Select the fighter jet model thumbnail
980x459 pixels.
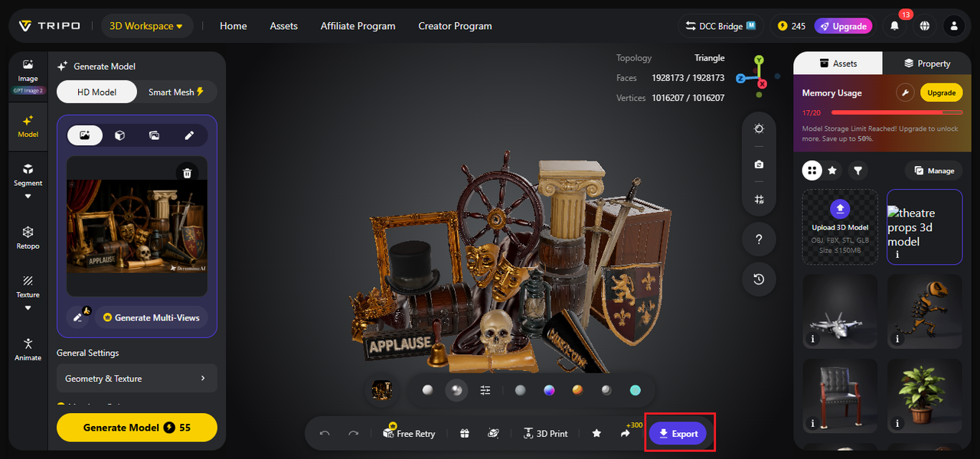(x=840, y=312)
